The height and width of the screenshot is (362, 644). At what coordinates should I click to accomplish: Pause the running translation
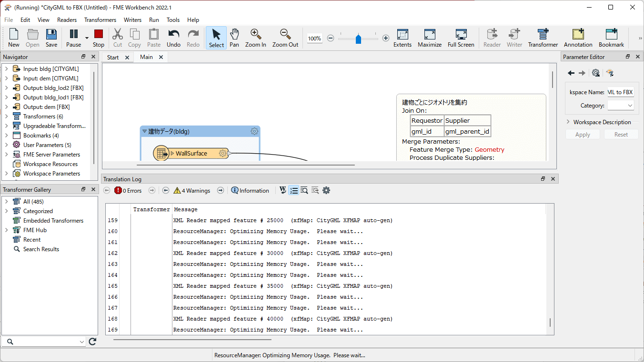(x=73, y=38)
